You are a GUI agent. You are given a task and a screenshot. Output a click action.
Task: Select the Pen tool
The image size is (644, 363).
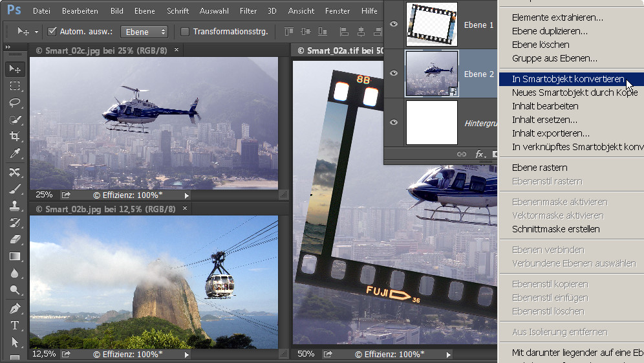tap(15, 309)
